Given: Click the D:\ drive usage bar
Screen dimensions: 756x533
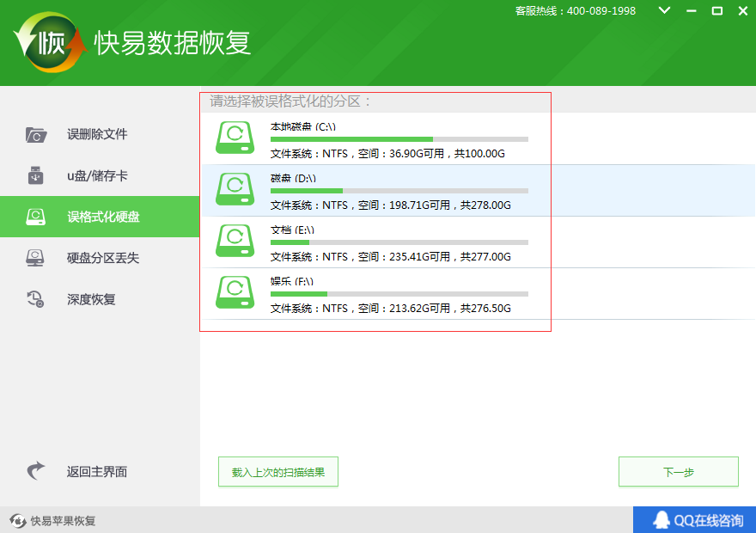Looking at the screenshot, I should 399,191.
